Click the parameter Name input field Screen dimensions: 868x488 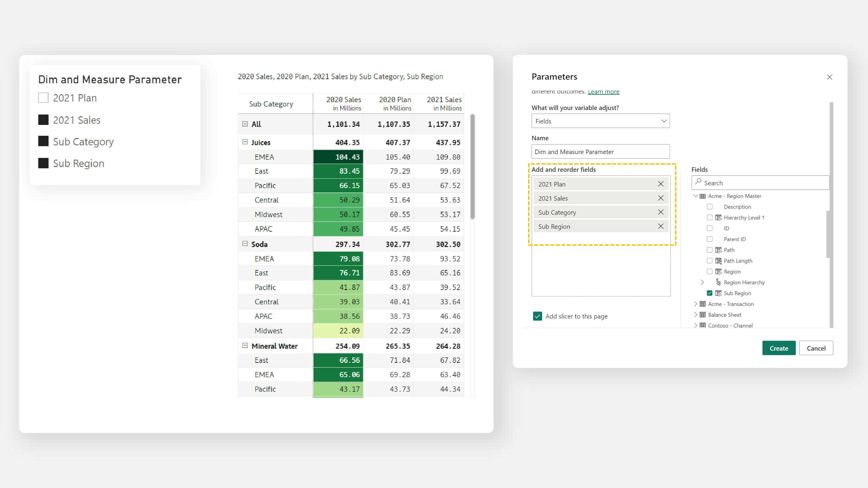(x=600, y=152)
